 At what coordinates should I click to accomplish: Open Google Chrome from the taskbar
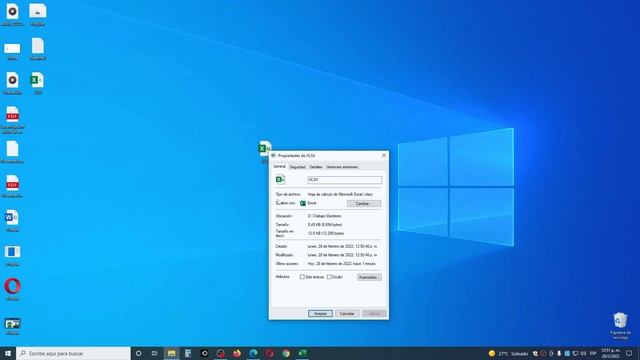coord(286,353)
